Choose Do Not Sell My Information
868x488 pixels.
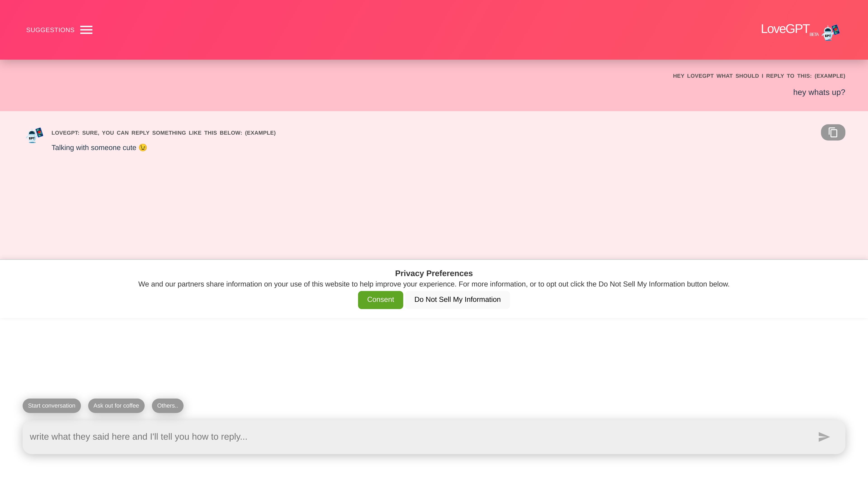pos(457,300)
